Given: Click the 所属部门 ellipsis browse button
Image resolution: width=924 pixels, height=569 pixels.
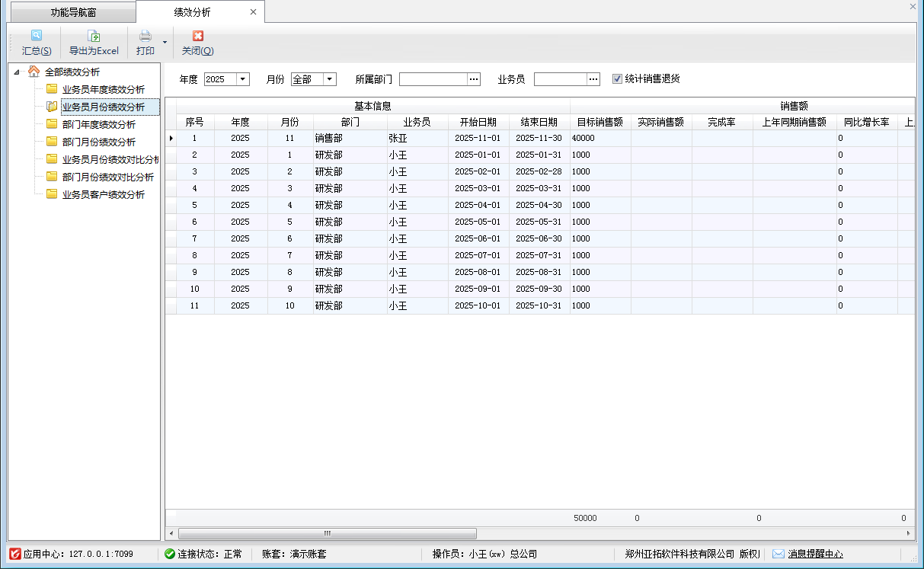Looking at the screenshot, I should pyautogui.click(x=474, y=79).
